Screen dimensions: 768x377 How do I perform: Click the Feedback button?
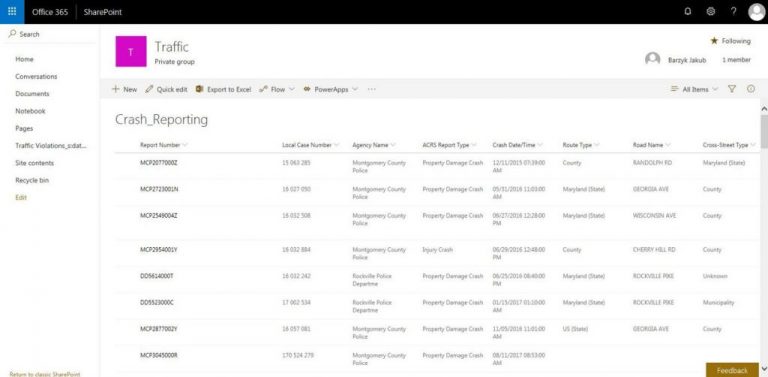click(x=732, y=370)
